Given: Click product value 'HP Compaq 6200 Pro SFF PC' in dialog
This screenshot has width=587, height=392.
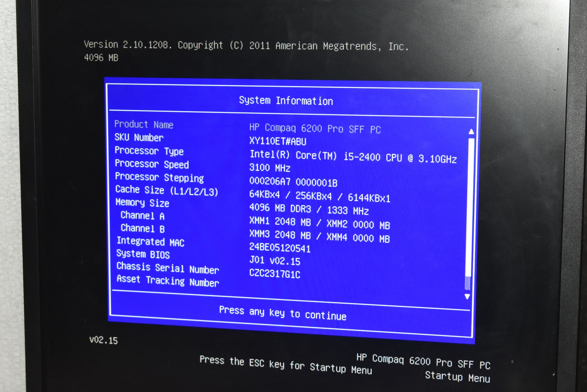Looking at the screenshot, I should click(x=315, y=129).
